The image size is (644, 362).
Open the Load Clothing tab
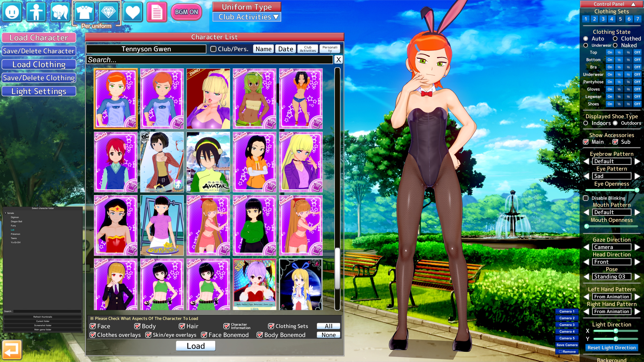coord(39,65)
